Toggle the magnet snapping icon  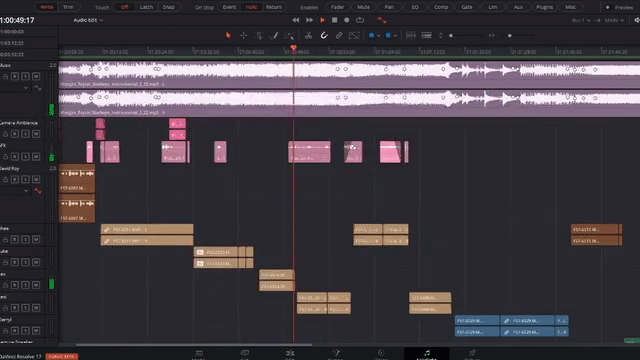coord(324,36)
